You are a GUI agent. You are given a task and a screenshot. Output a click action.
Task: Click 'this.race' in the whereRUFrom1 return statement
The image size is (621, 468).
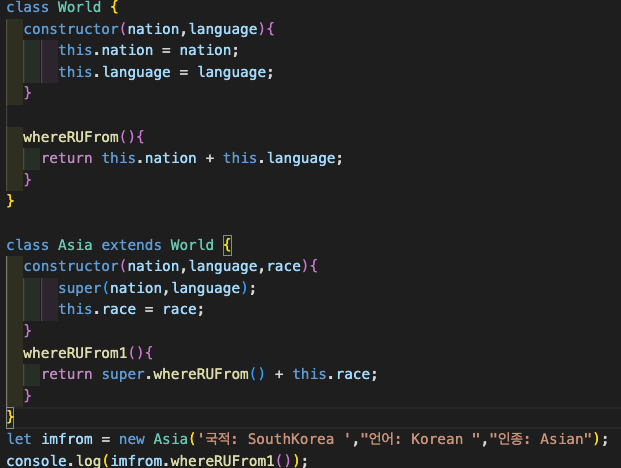[331, 374]
